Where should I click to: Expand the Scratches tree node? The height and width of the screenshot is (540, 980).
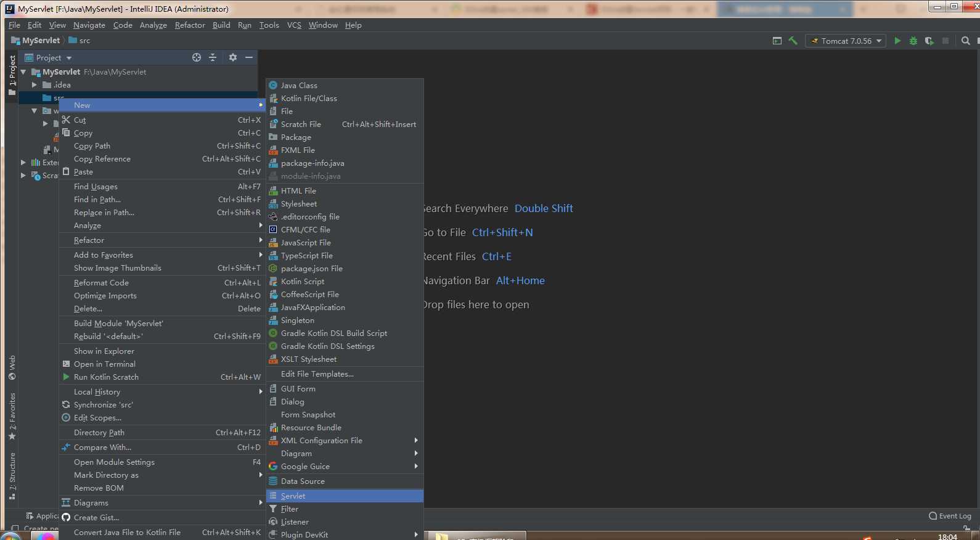(23, 176)
